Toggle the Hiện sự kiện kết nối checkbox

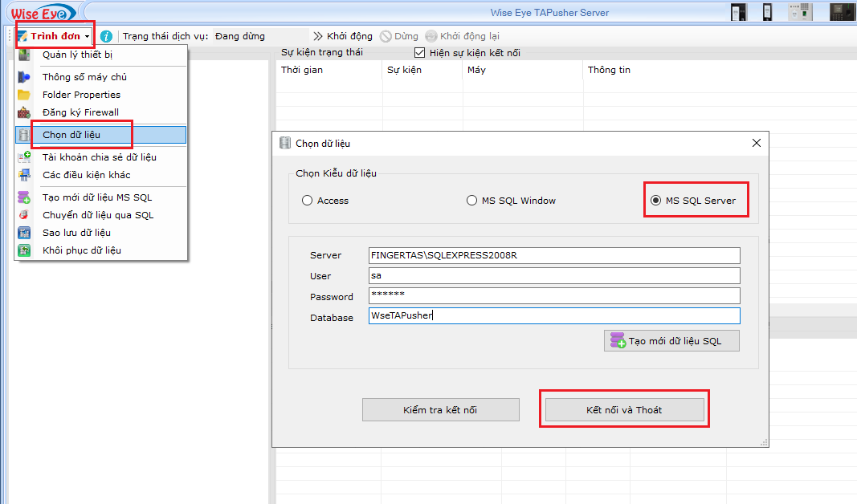click(x=419, y=53)
